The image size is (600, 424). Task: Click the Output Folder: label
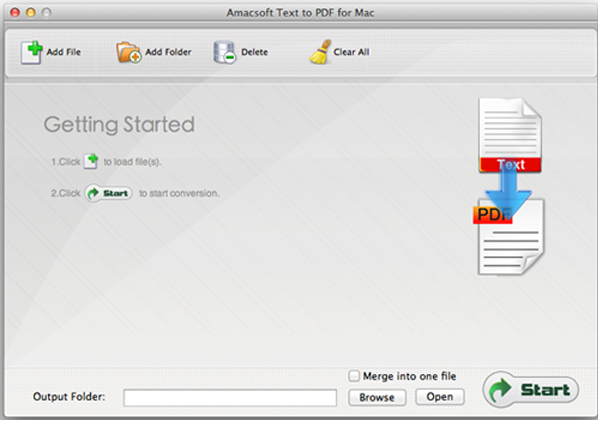click(x=69, y=397)
